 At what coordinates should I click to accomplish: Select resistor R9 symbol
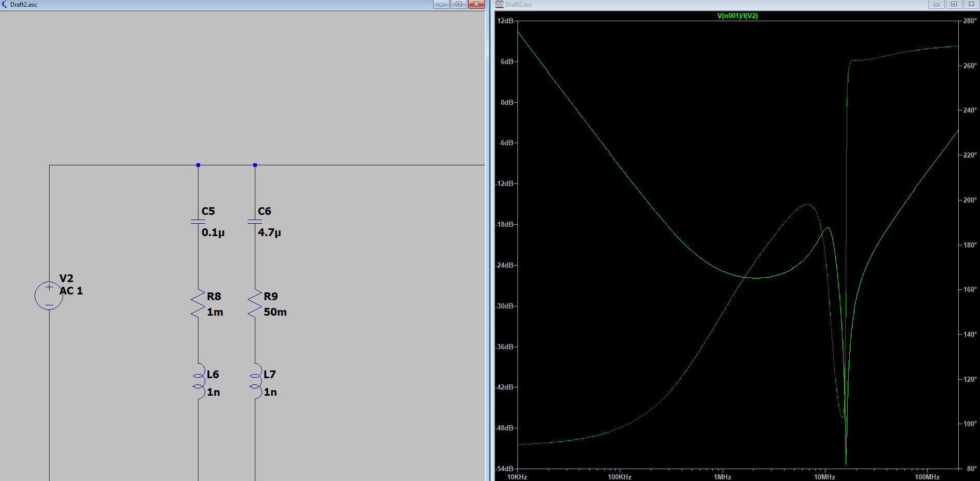point(255,304)
